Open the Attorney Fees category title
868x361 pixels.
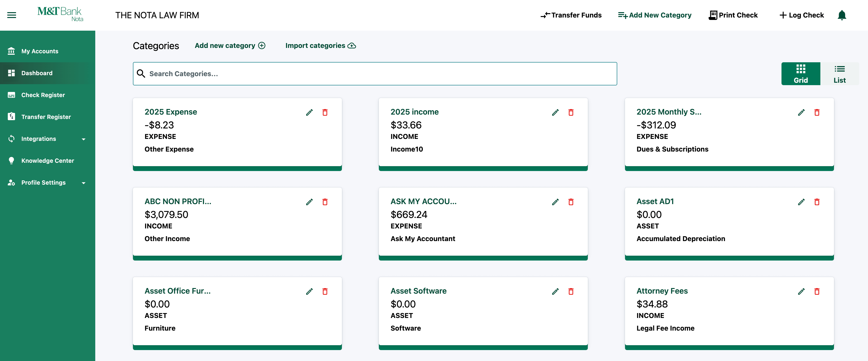coord(662,291)
